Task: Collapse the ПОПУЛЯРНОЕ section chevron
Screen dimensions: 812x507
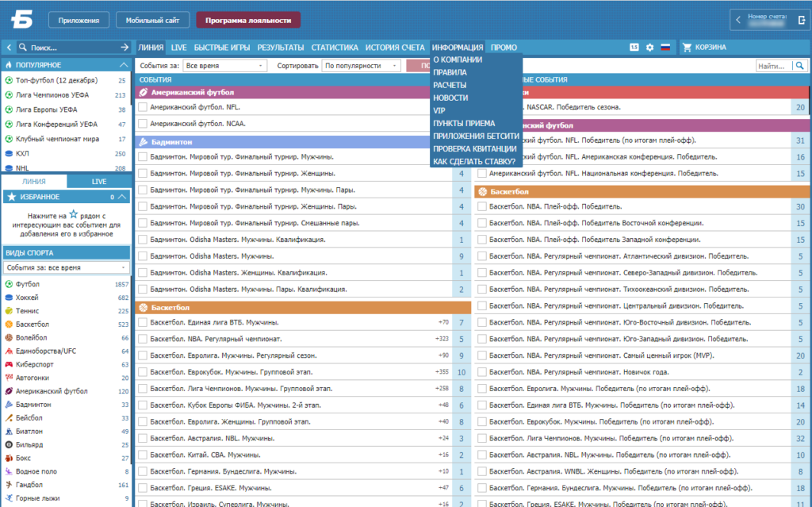Action: pyautogui.click(x=123, y=65)
